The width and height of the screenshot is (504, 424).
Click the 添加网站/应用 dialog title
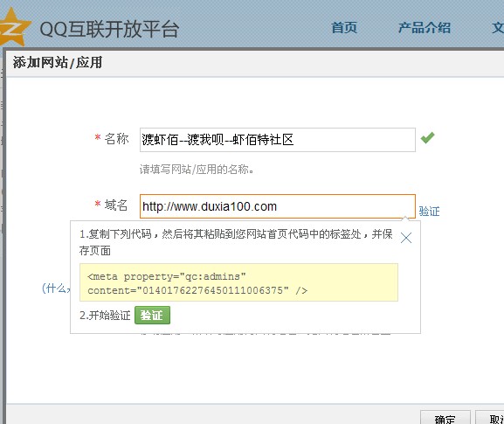pyautogui.click(x=58, y=62)
